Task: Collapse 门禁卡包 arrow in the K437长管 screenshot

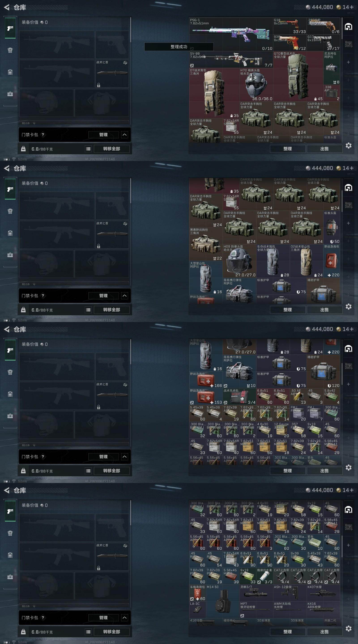Action: [125, 618]
